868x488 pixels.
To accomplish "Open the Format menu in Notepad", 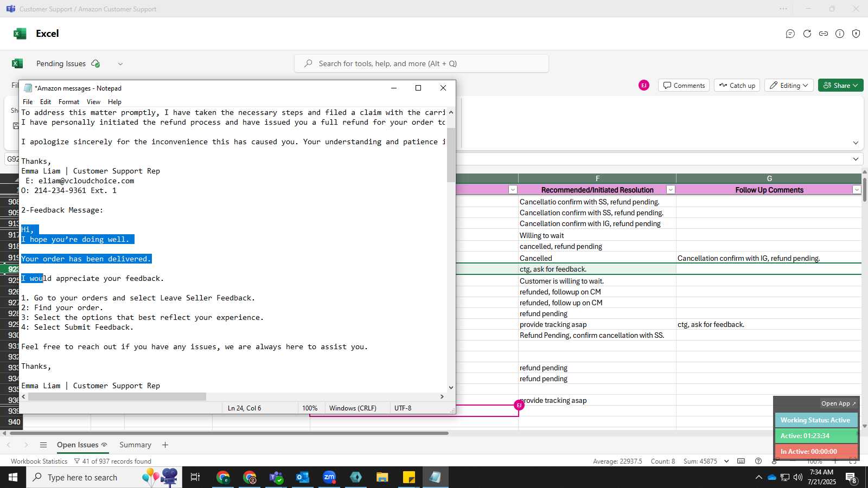I will tap(69, 101).
